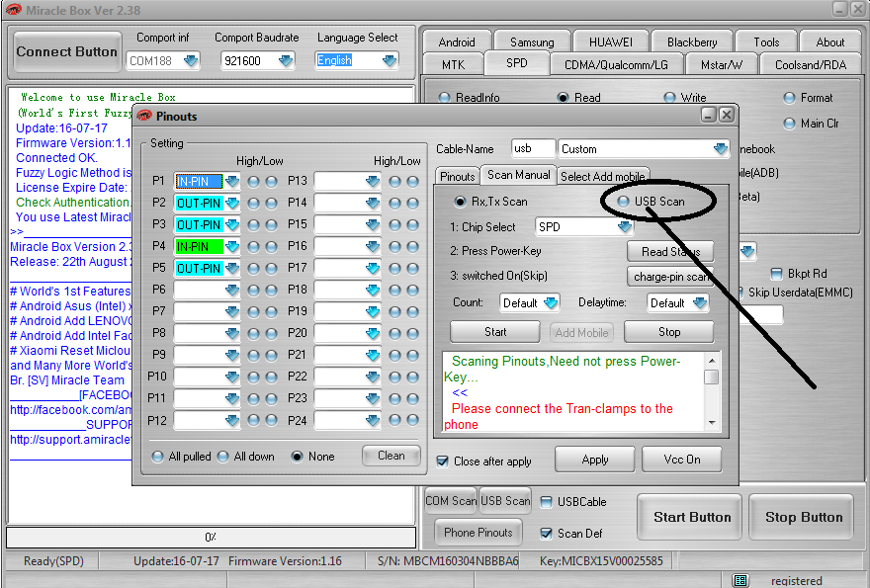Click Start in the Scan Manual panel
Image resolution: width=870 pixels, height=588 pixels.
point(495,332)
